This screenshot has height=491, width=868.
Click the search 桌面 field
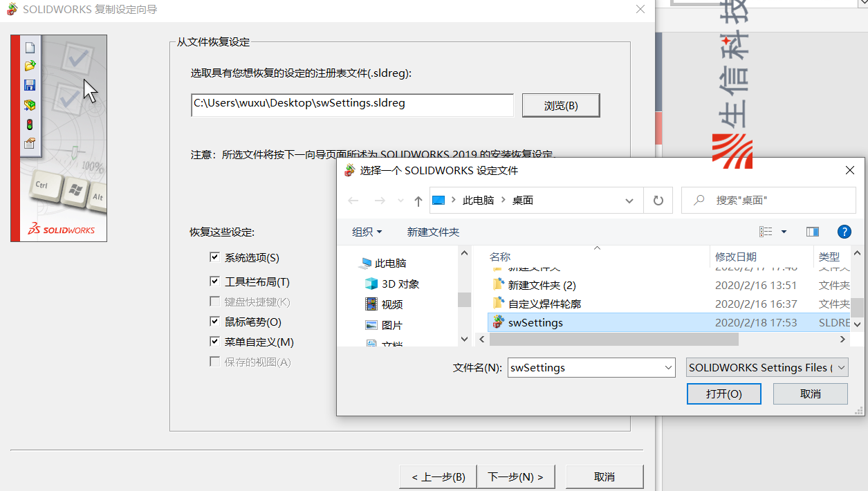point(768,201)
